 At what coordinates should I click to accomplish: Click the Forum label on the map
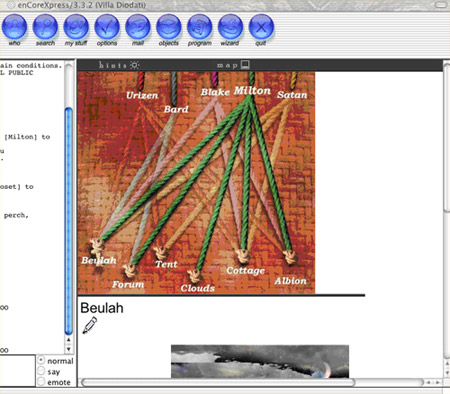pos(128,284)
